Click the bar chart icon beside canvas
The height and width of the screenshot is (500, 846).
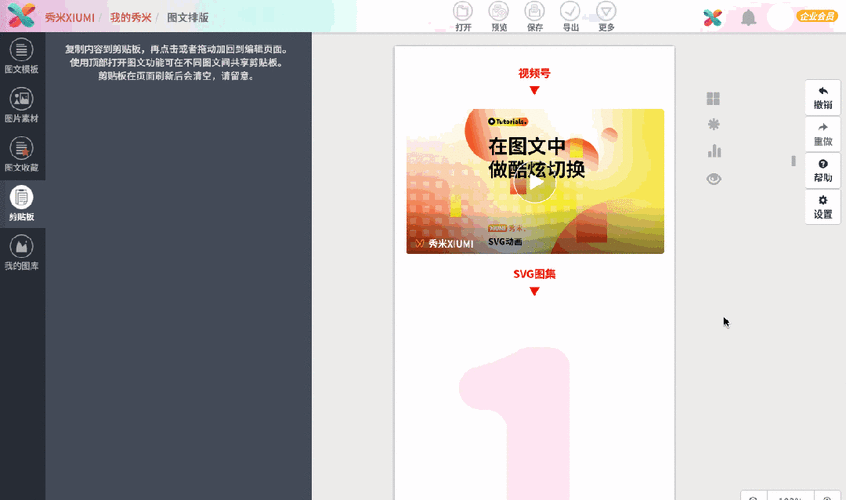[714, 150]
